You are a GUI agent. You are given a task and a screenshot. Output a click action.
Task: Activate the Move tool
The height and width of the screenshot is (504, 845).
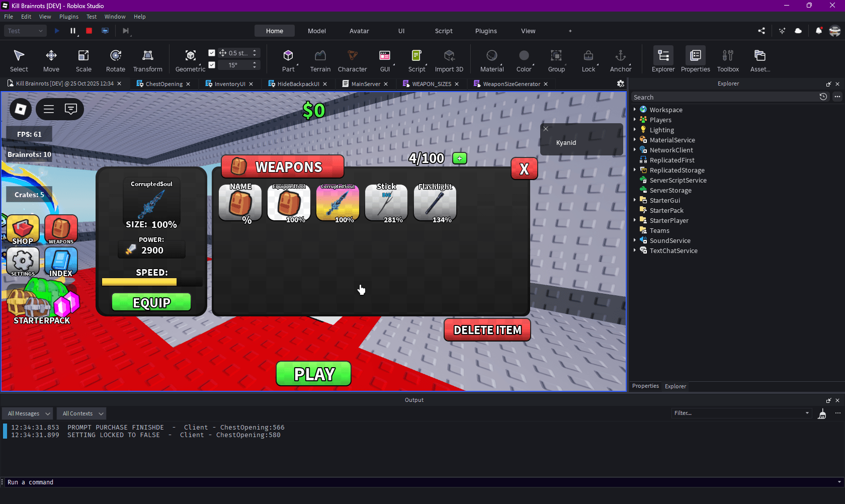click(x=51, y=60)
